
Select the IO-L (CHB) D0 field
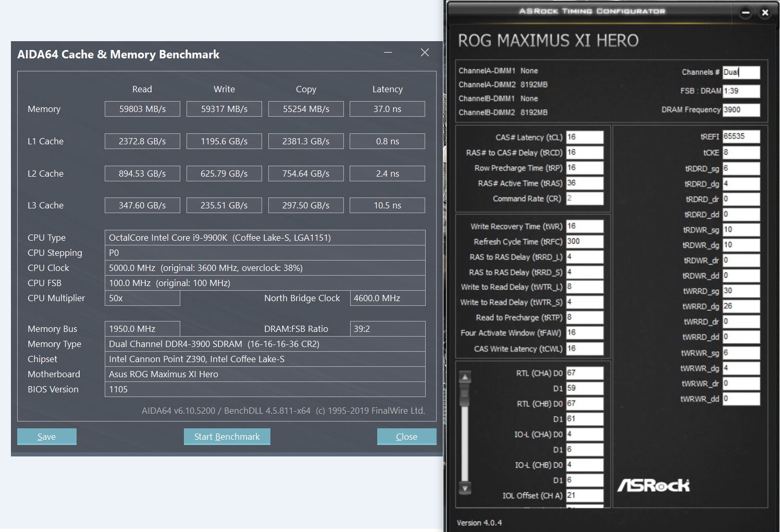pos(585,465)
